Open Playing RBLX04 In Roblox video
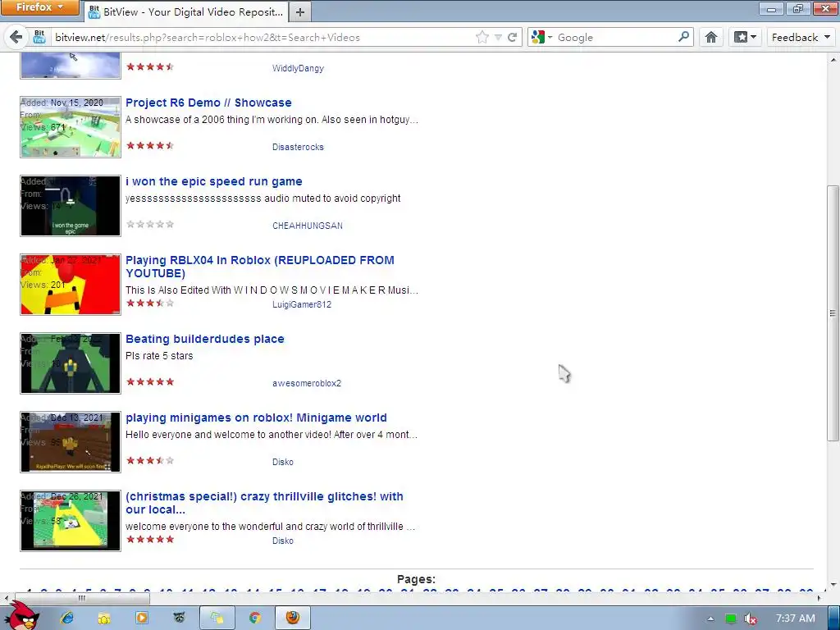The width and height of the screenshot is (840, 630). [260, 267]
